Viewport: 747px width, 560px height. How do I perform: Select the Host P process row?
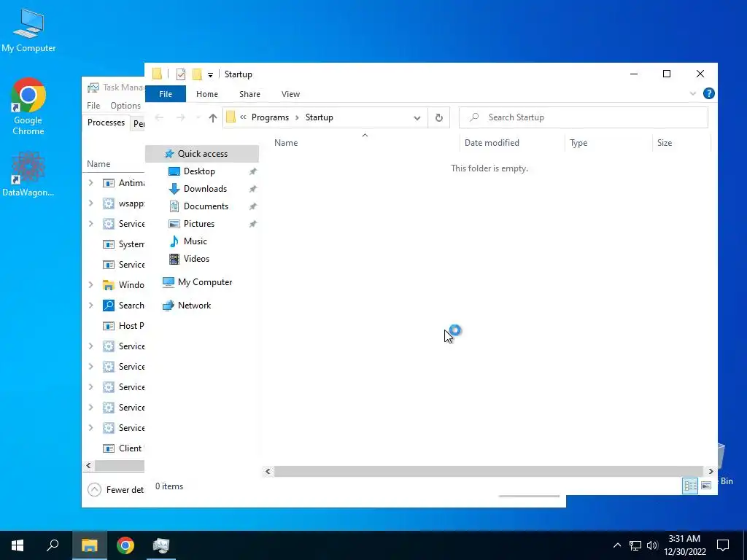(123, 326)
